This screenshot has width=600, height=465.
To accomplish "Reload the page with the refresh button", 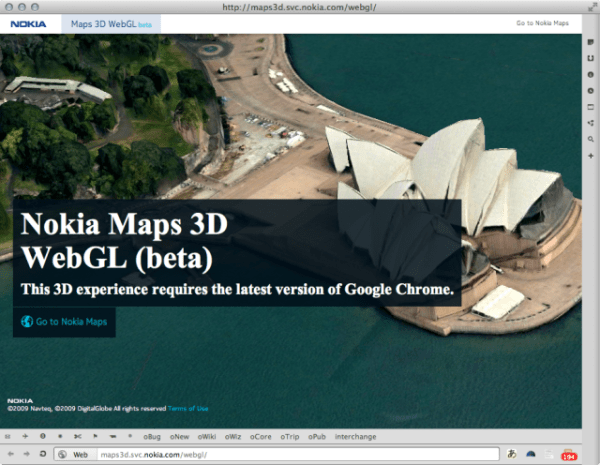I will click(x=43, y=455).
